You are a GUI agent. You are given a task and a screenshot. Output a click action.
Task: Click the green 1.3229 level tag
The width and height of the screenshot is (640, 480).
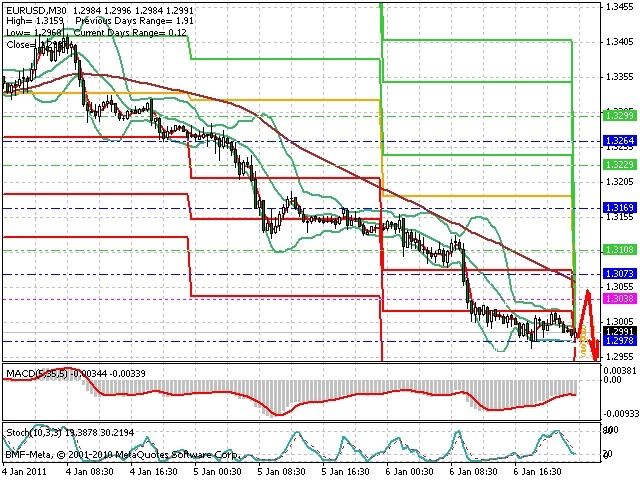tap(620, 164)
